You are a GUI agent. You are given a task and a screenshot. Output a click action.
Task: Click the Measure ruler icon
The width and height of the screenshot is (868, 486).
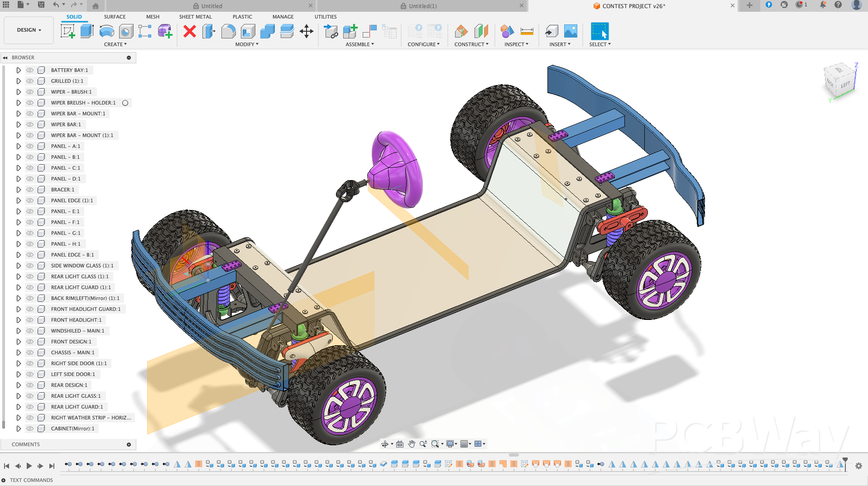click(527, 31)
